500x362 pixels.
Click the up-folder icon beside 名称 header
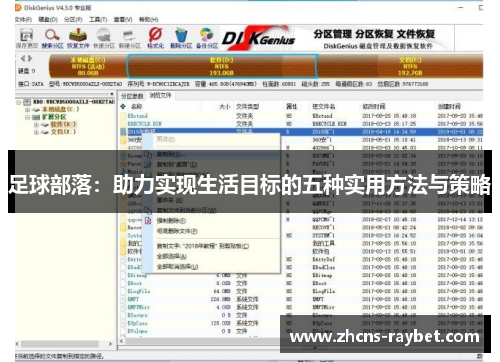point(123,106)
